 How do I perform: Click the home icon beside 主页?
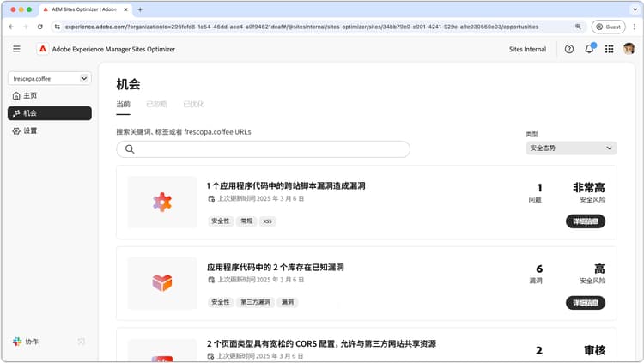pyautogui.click(x=16, y=95)
